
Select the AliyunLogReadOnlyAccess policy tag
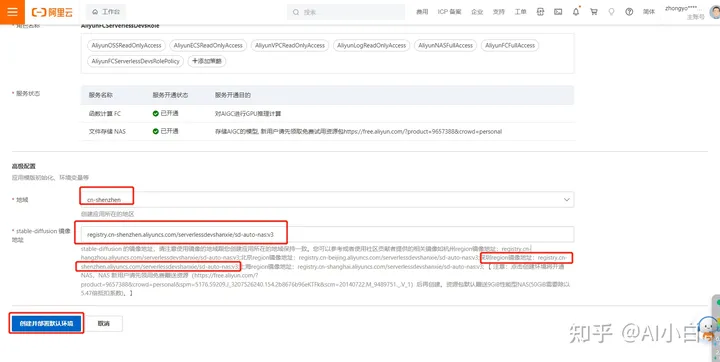tap(371, 45)
